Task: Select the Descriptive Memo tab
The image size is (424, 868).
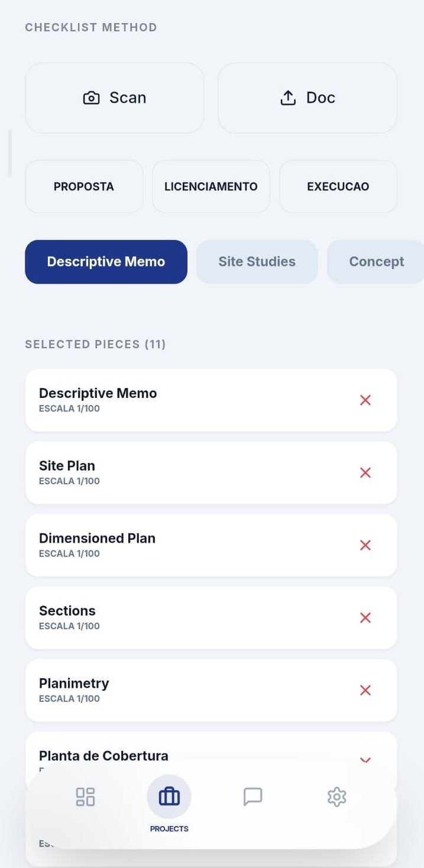Action: pyautogui.click(x=105, y=261)
